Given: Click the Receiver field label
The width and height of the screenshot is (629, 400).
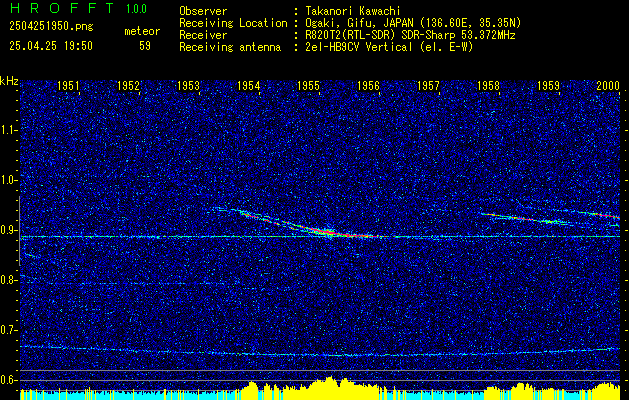Looking at the screenshot, I should (203, 35).
